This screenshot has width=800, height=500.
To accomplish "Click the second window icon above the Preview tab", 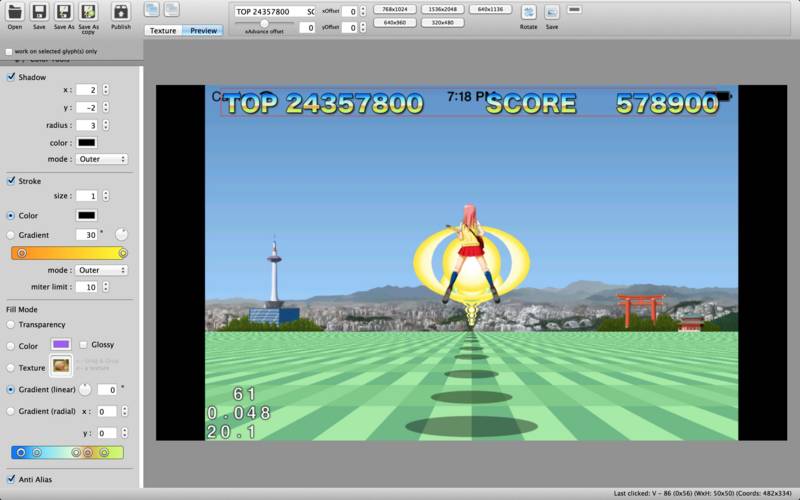I will pos(172,9).
